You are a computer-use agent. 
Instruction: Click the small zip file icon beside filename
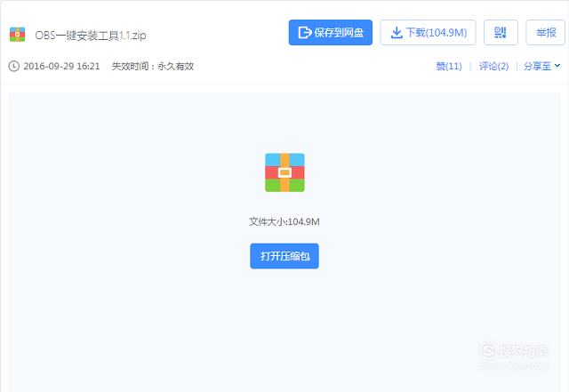coord(17,35)
